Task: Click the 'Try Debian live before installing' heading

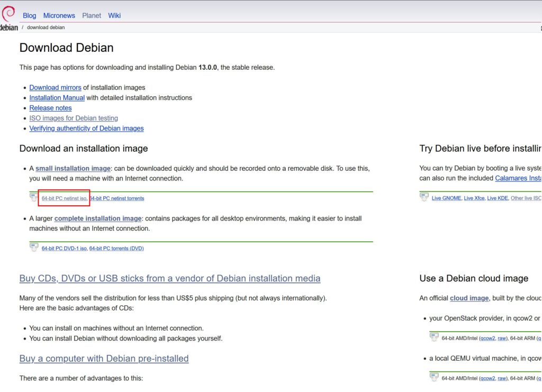Action: tap(481, 149)
